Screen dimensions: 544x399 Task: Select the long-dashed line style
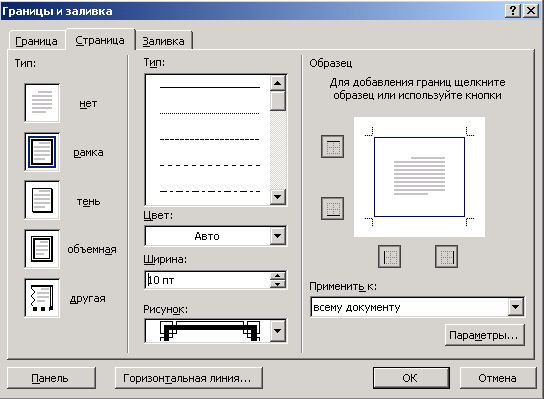(210, 165)
